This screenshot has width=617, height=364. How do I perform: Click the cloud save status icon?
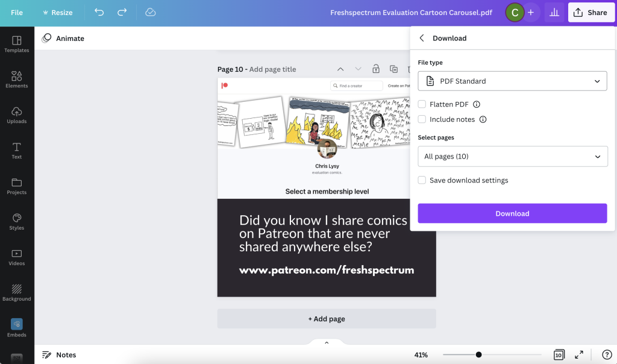(150, 12)
